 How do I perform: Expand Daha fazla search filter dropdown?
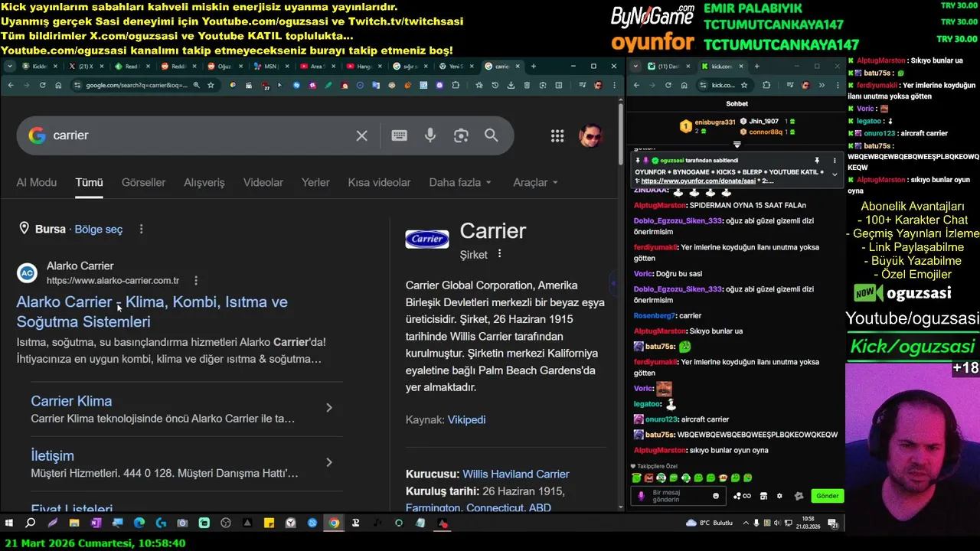click(x=460, y=182)
